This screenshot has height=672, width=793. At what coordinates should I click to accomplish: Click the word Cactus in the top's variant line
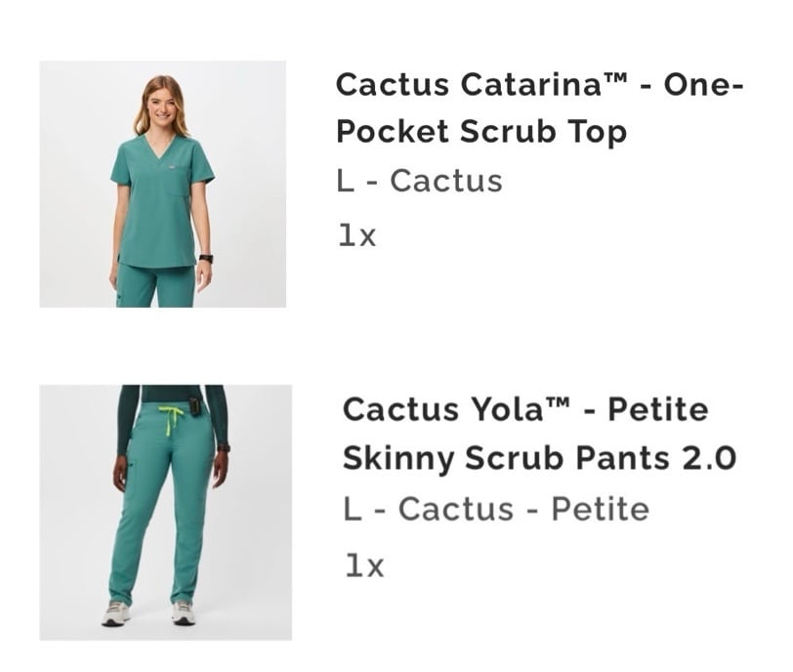point(446,181)
